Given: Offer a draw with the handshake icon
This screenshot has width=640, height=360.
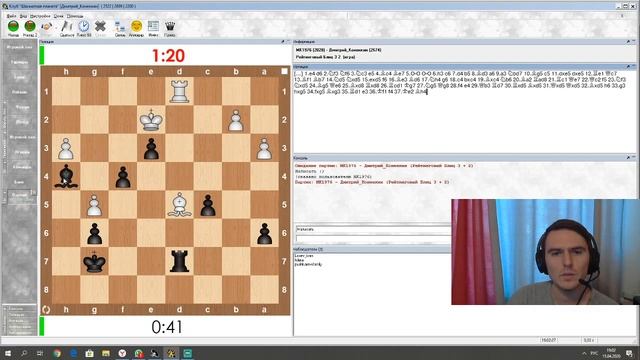Looking at the screenshot, I should click(47, 27).
